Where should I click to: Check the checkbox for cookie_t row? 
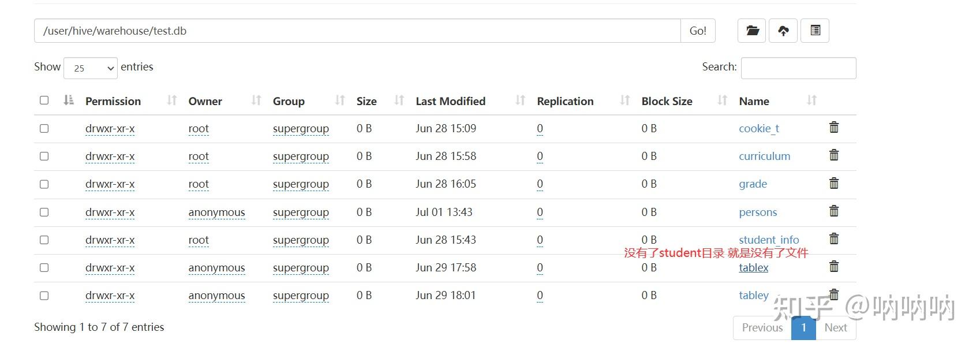pyautogui.click(x=44, y=128)
